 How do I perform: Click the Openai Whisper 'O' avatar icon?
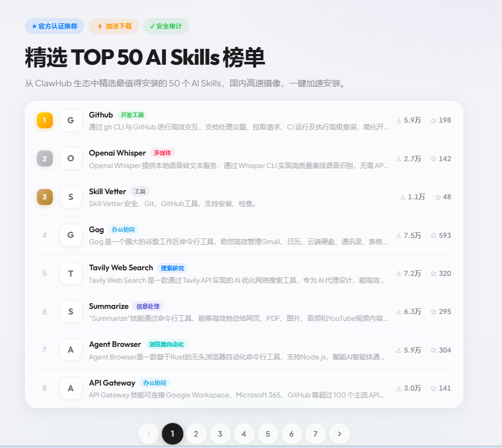pos(71,158)
